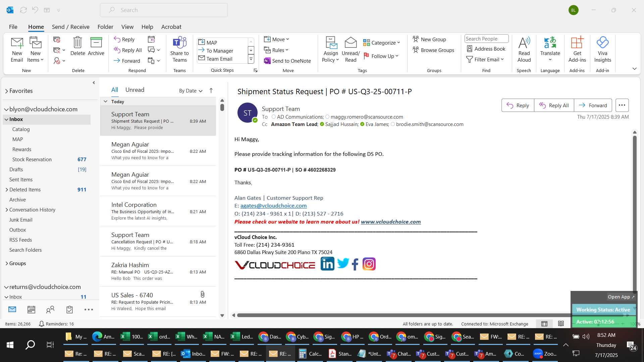This screenshot has width=644, height=362.
Task: Click the Translate icon
Action: 550,50
